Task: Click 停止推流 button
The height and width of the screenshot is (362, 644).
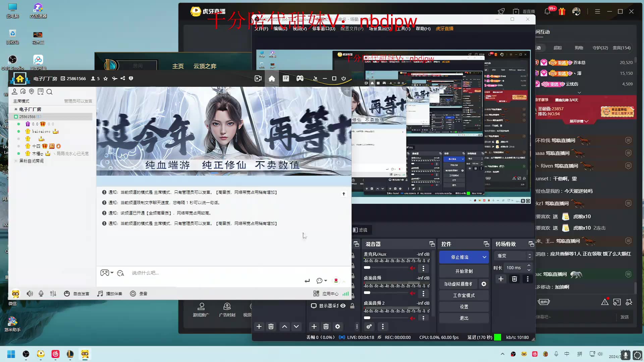Action: coord(460,257)
